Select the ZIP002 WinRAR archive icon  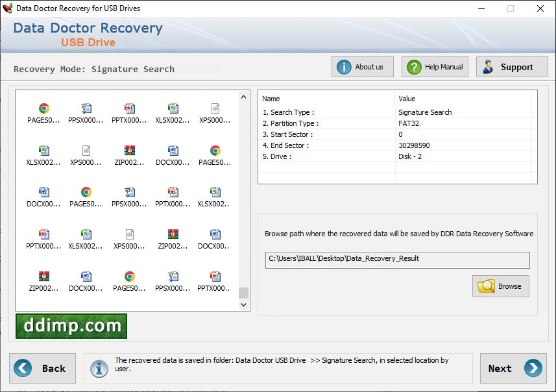(x=128, y=151)
